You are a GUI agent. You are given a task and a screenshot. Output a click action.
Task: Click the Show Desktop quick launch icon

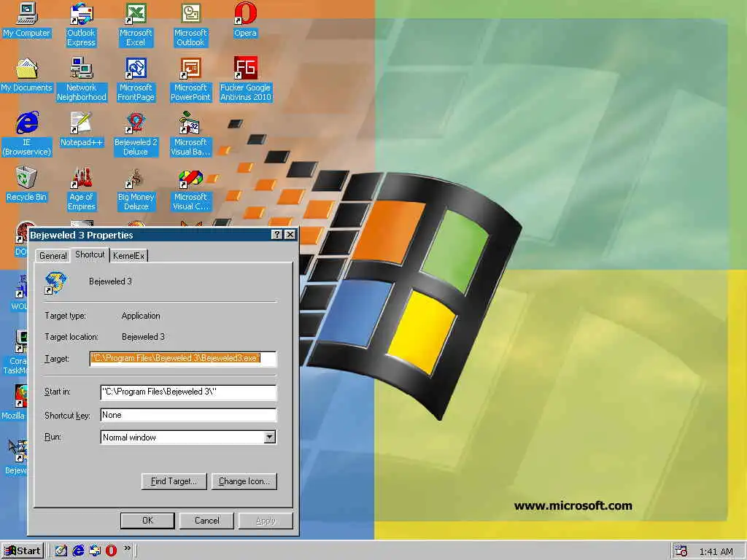point(61,551)
